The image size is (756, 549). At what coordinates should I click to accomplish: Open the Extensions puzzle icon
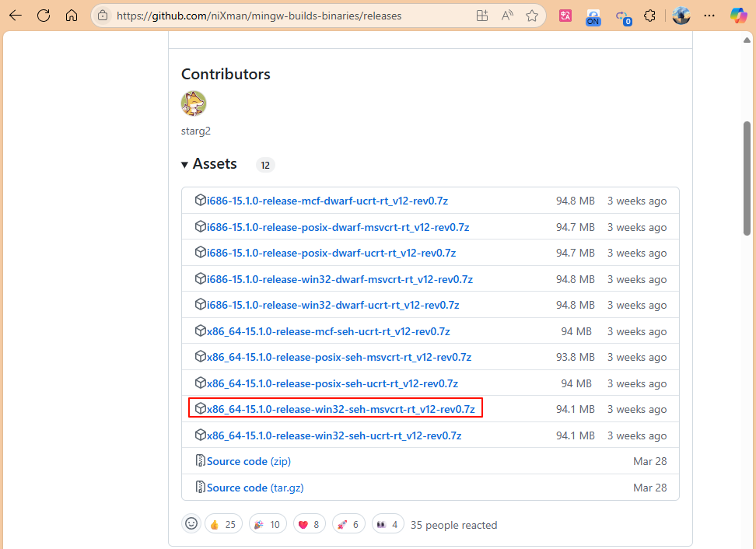[x=649, y=16]
